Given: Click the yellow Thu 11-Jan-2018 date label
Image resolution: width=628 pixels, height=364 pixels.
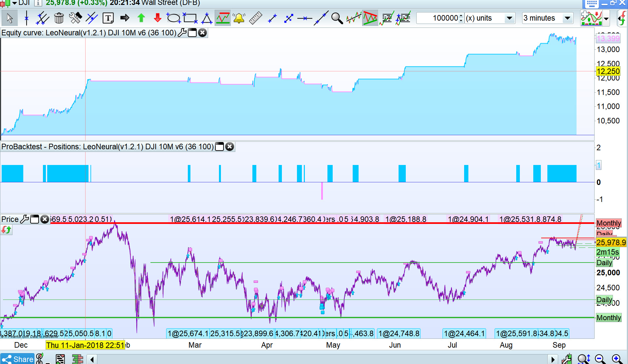Looking at the screenshot, I should pos(85,345).
